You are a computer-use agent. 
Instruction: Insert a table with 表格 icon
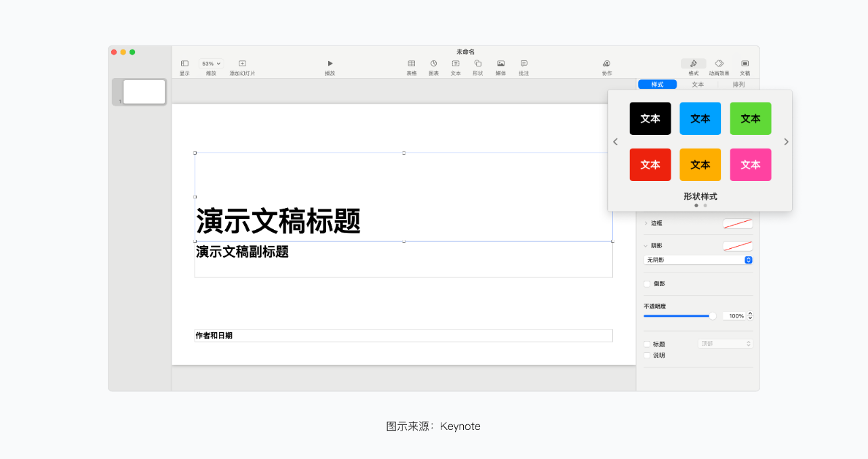(412, 64)
